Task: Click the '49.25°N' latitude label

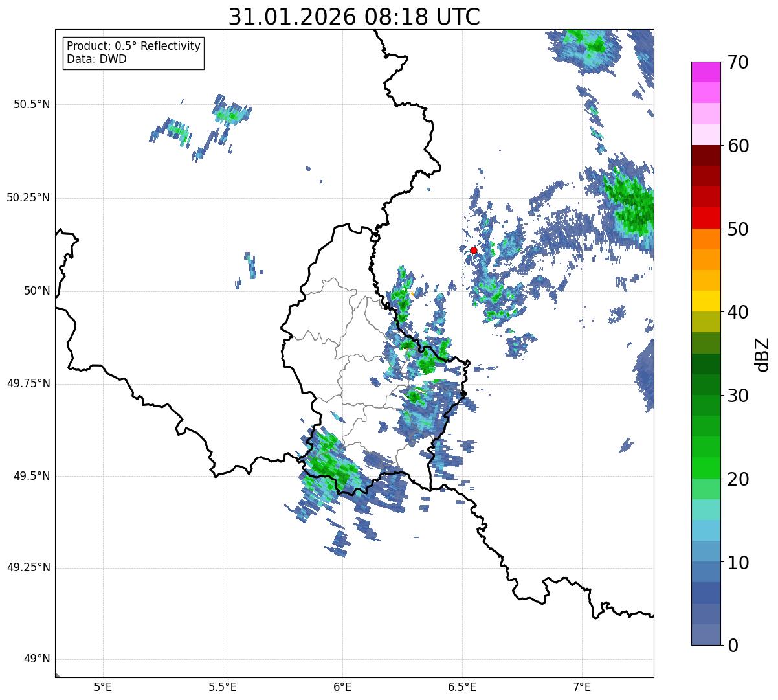Action: pyautogui.click(x=28, y=568)
